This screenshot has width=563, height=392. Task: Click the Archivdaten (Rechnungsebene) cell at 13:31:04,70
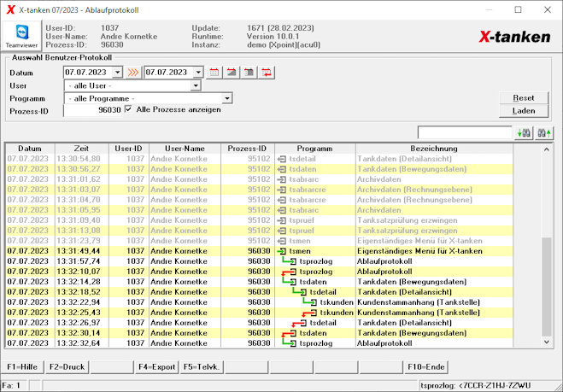(434, 200)
